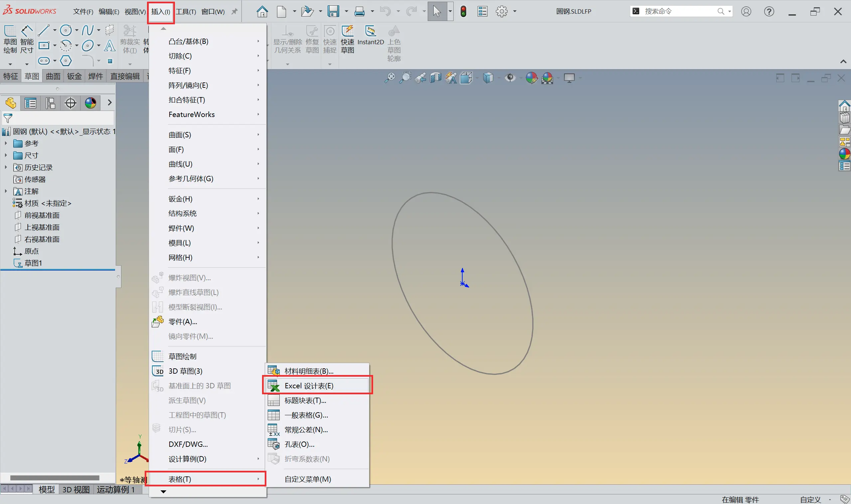This screenshot has width=851, height=504.
Task: Click the Zoom to Fit icon
Action: pos(390,78)
